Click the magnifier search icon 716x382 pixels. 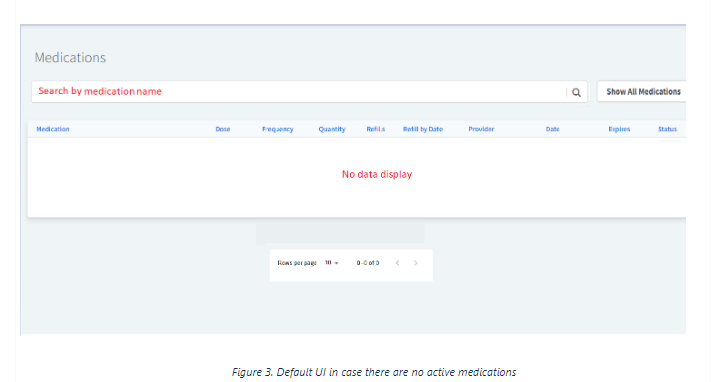click(x=576, y=92)
